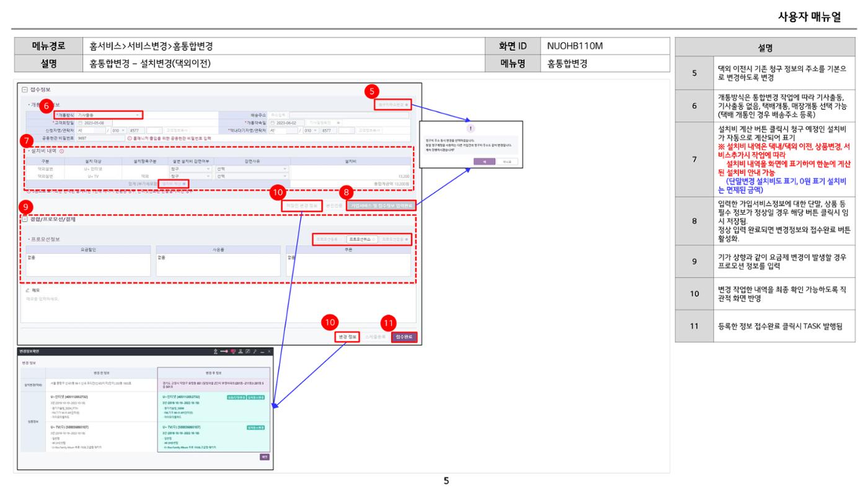Open the 개통방식 dropdown showing 기사출동
The width and height of the screenshot is (868, 489).
click(x=109, y=115)
